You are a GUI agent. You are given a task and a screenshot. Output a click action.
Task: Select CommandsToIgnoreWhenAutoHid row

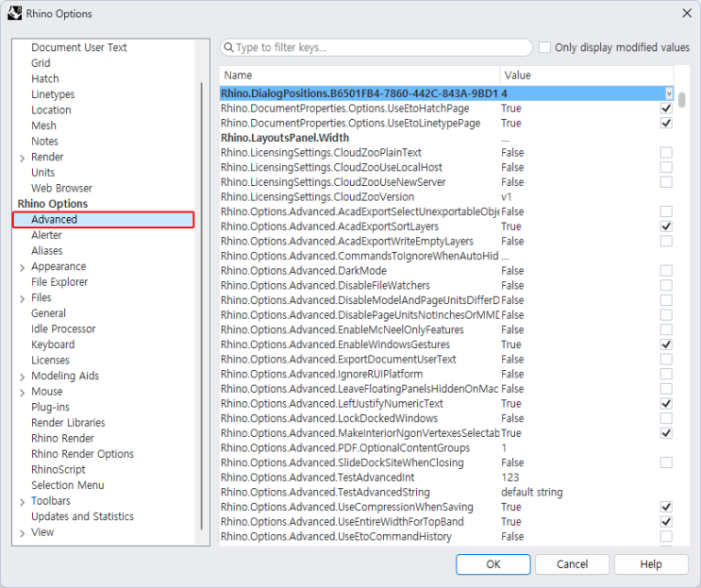pyautogui.click(x=446, y=256)
